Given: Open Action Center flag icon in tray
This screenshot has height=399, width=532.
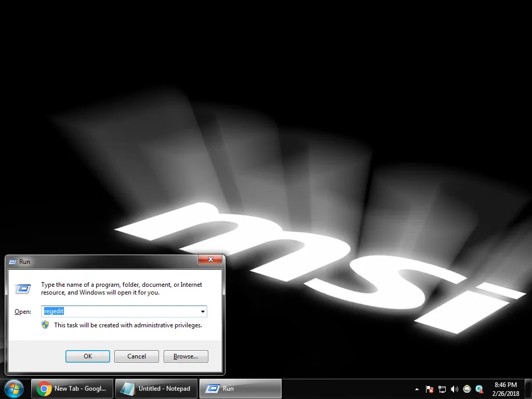Looking at the screenshot, I should [x=430, y=389].
